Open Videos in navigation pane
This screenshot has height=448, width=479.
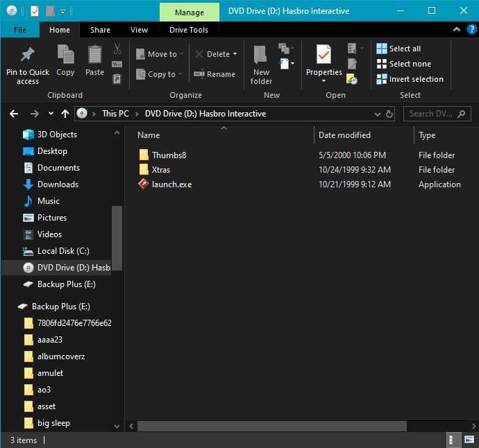(49, 234)
